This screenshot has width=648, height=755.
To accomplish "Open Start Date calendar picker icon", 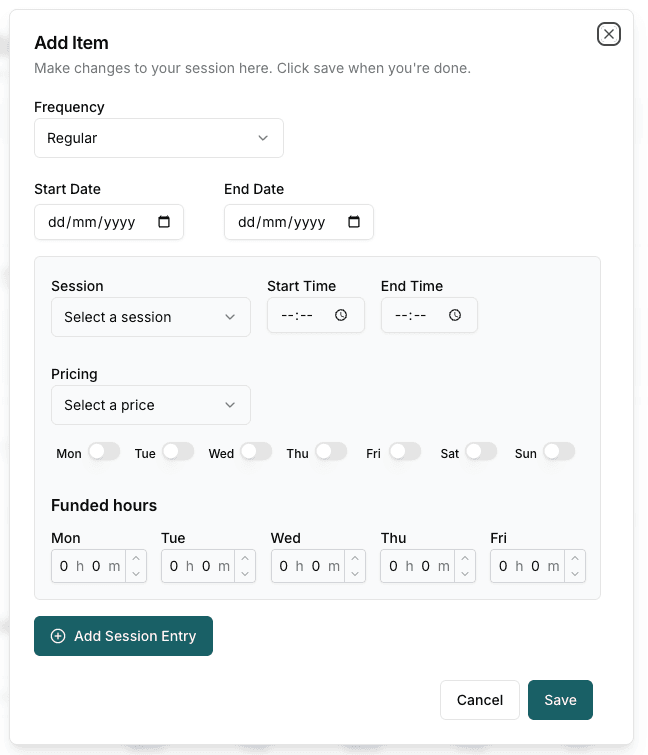I will [165, 223].
